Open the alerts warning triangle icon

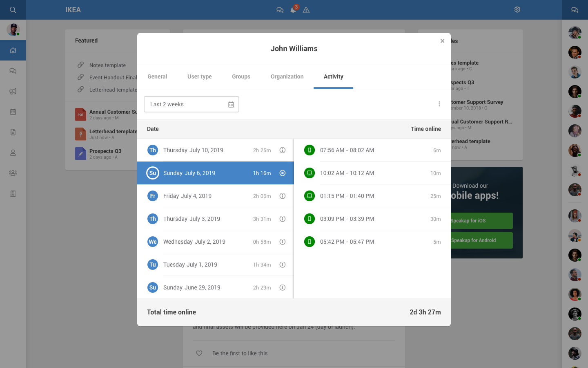(x=306, y=10)
